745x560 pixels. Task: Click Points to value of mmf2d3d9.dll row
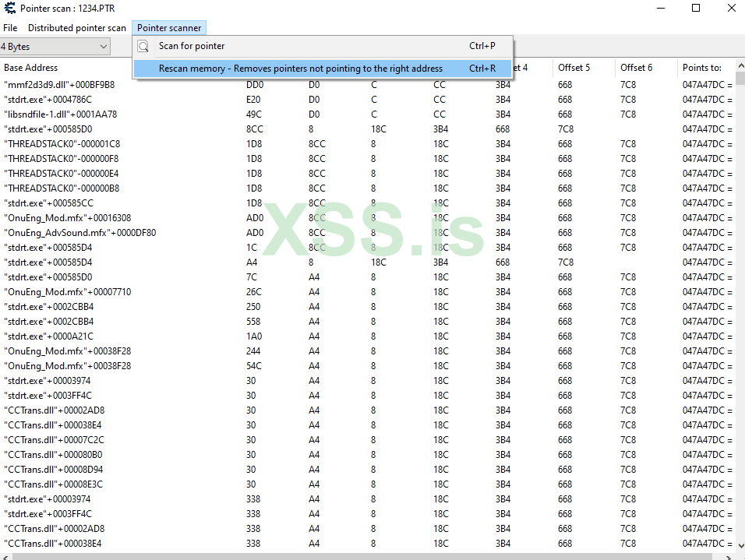click(707, 85)
